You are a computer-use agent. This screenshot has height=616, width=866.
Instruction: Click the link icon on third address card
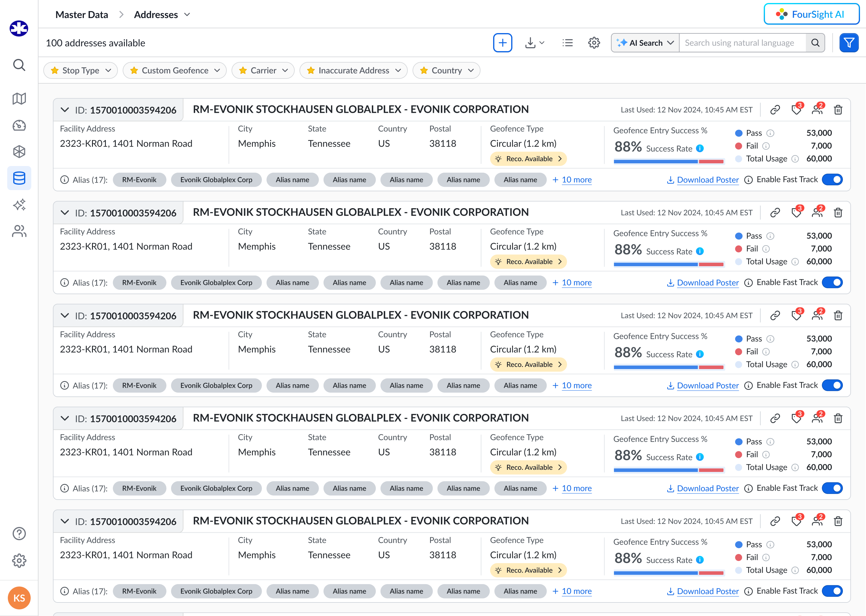point(775,316)
